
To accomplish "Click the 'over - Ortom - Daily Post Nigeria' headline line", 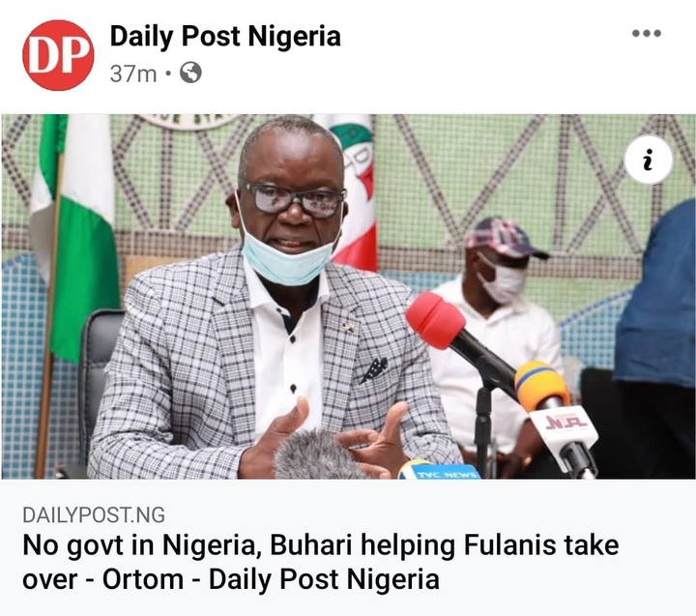I will [x=231, y=579].
